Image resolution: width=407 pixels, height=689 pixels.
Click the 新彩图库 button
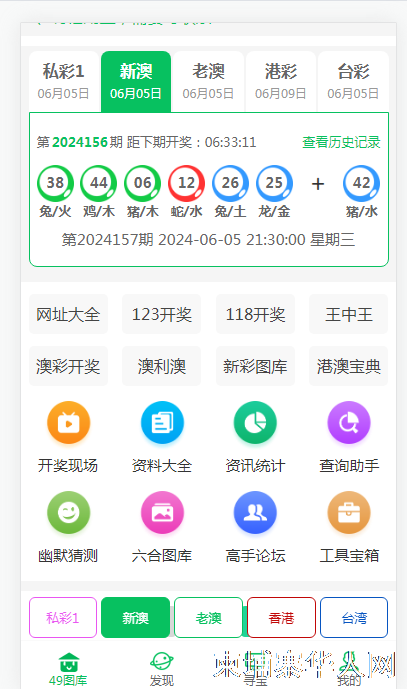[x=255, y=366]
